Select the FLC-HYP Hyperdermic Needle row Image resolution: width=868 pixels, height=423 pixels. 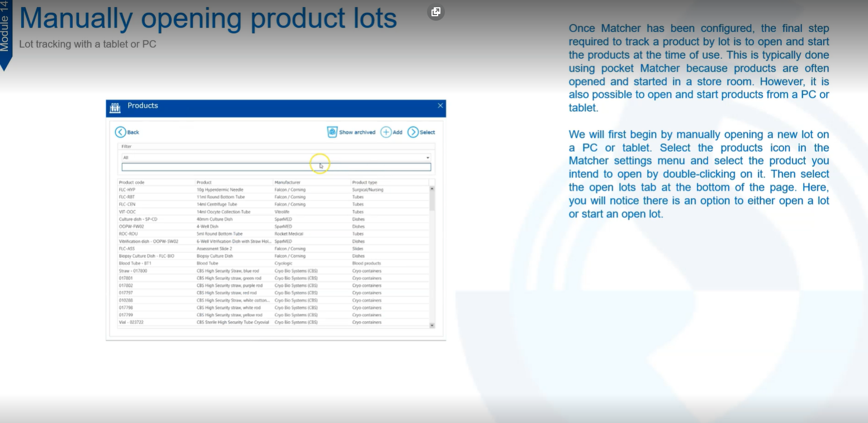tap(224, 190)
